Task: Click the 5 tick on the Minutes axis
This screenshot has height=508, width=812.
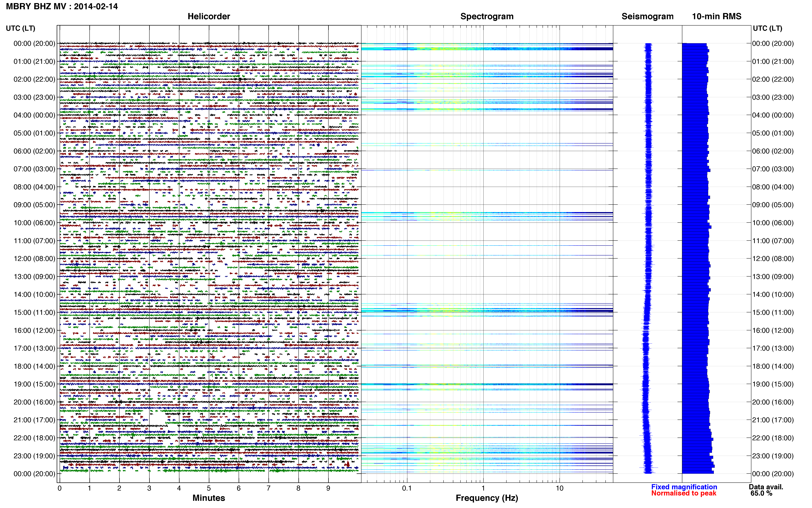Action: pos(209,488)
